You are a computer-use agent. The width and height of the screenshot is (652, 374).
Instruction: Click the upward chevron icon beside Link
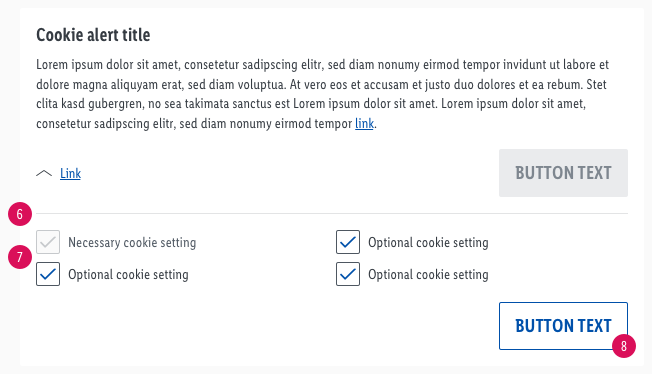44,173
